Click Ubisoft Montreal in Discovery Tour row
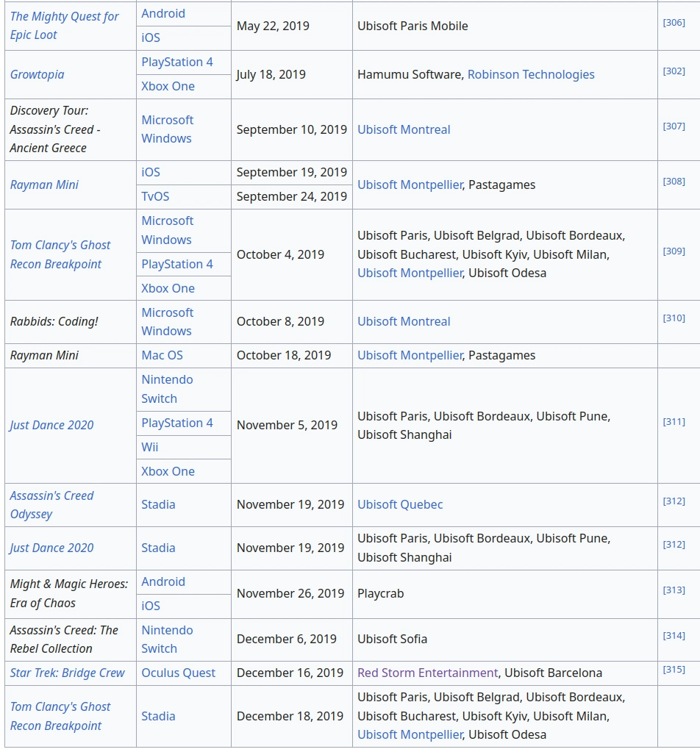The image size is (700, 752). pyautogui.click(x=404, y=129)
